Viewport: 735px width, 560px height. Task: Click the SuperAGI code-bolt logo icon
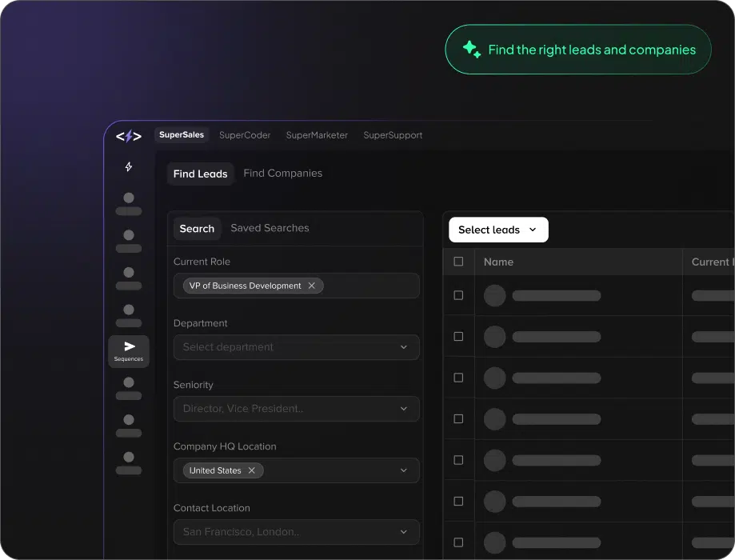(128, 136)
